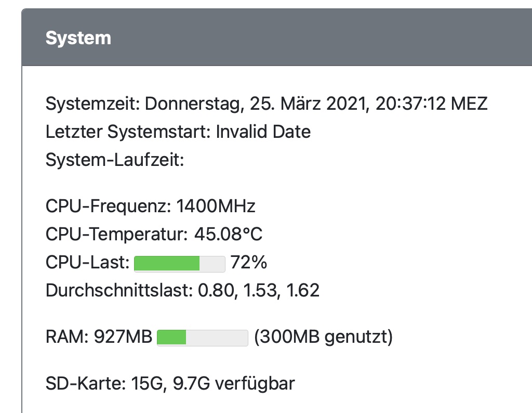The width and height of the screenshot is (532, 413).
Task: Click the Invalid Date value
Action: pyautogui.click(x=263, y=132)
